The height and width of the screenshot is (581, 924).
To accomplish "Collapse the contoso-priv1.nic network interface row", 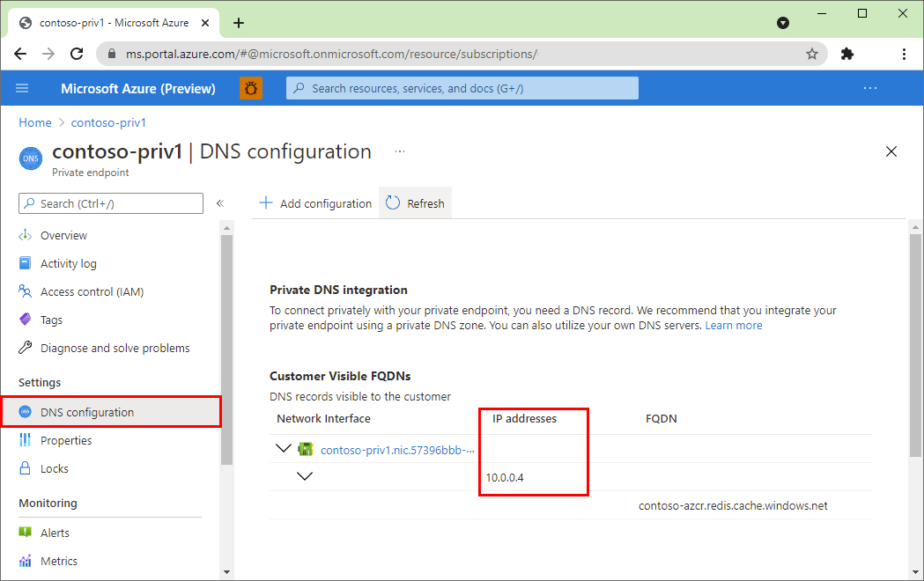I will (x=284, y=447).
